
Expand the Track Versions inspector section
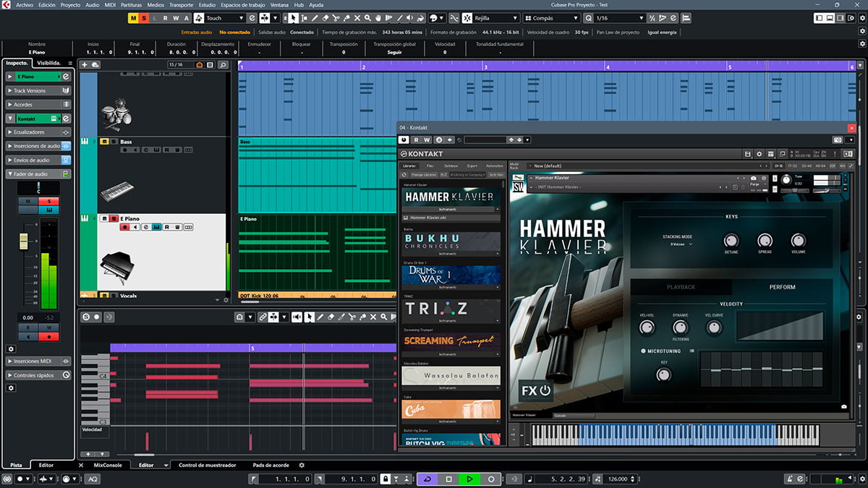click(x=38, y=90)
